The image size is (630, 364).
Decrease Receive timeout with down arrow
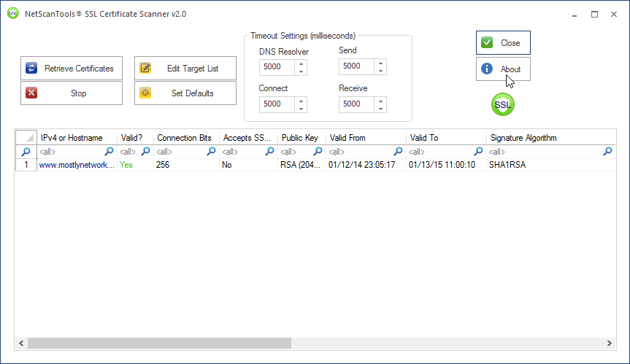coord(380,109)
